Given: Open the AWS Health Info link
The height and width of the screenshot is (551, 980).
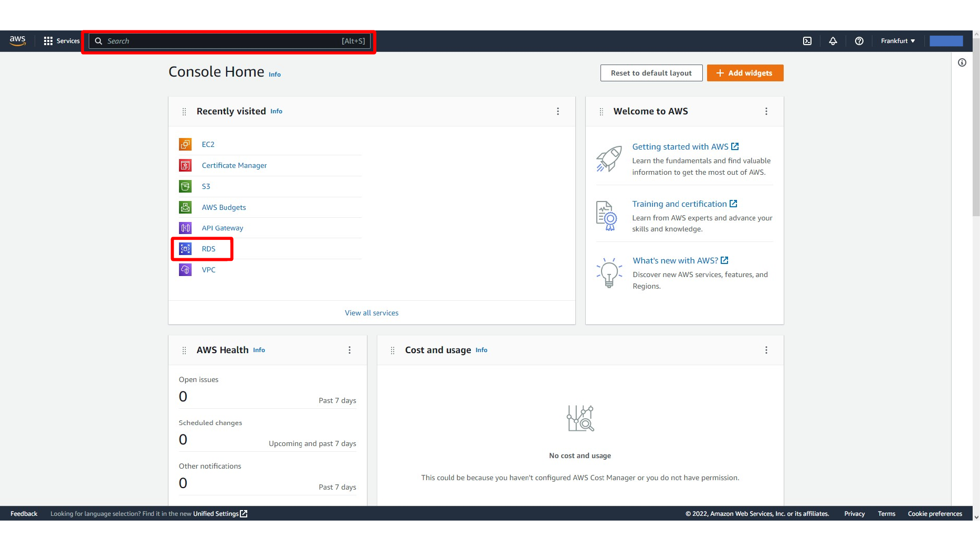Looking at the screenshot, I should pos(259,350).
